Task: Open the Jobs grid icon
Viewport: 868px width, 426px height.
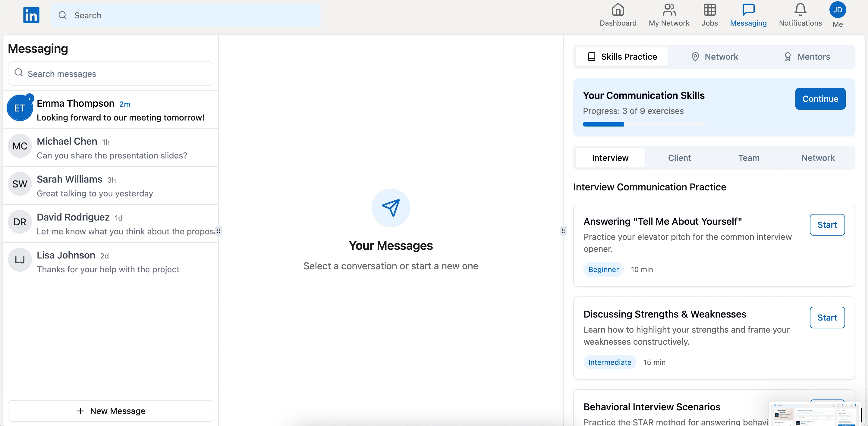Action: [x=709, y=9]
